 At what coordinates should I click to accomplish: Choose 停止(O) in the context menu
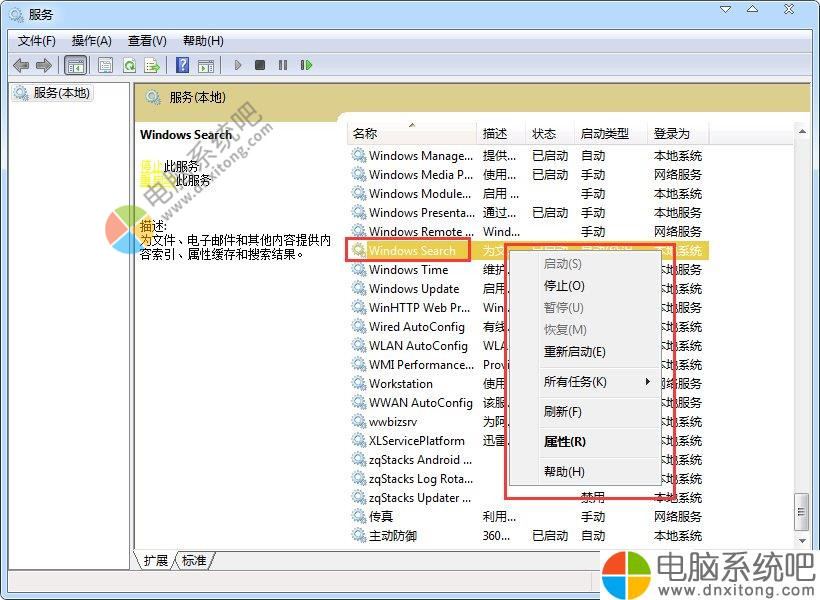(564, 286)
